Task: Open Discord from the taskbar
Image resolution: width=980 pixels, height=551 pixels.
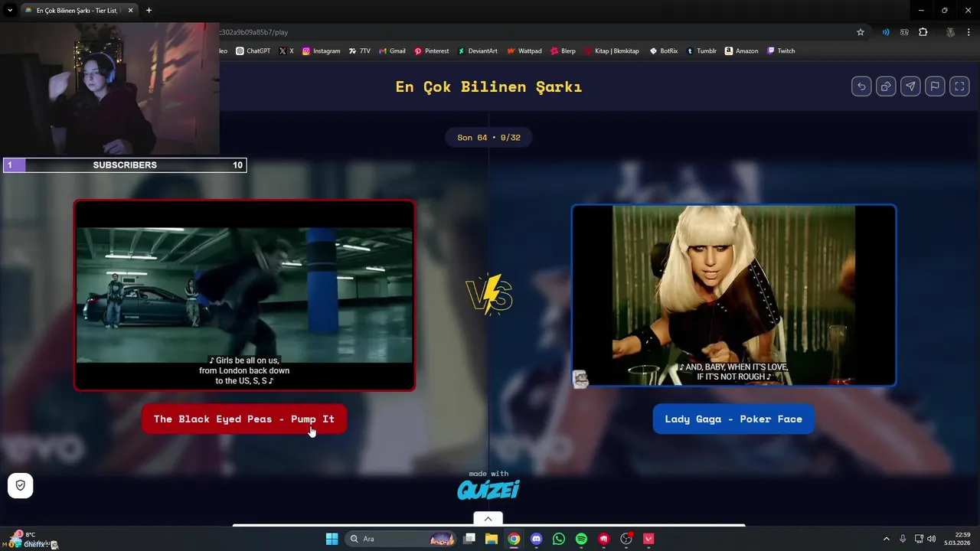Action: (x=536, y=539)
